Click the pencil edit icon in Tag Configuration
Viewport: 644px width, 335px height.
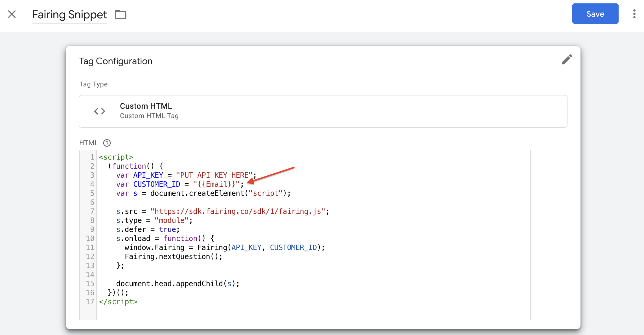(x=566, y=59)
